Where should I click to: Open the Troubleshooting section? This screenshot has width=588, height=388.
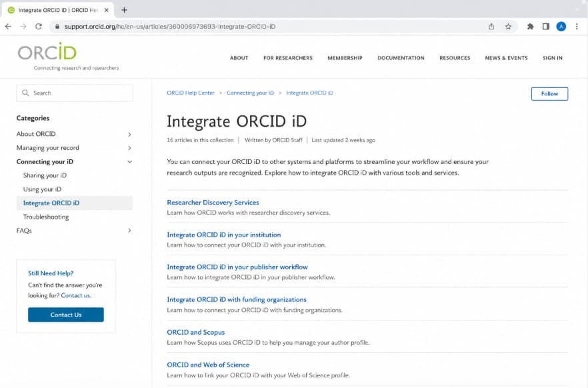click(46, 217)
